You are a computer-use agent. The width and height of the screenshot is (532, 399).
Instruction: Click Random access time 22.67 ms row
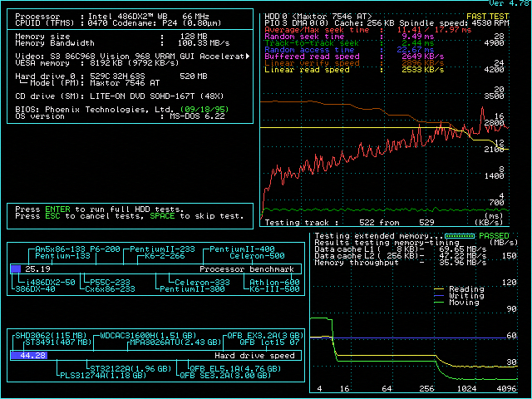click(349, 50)
